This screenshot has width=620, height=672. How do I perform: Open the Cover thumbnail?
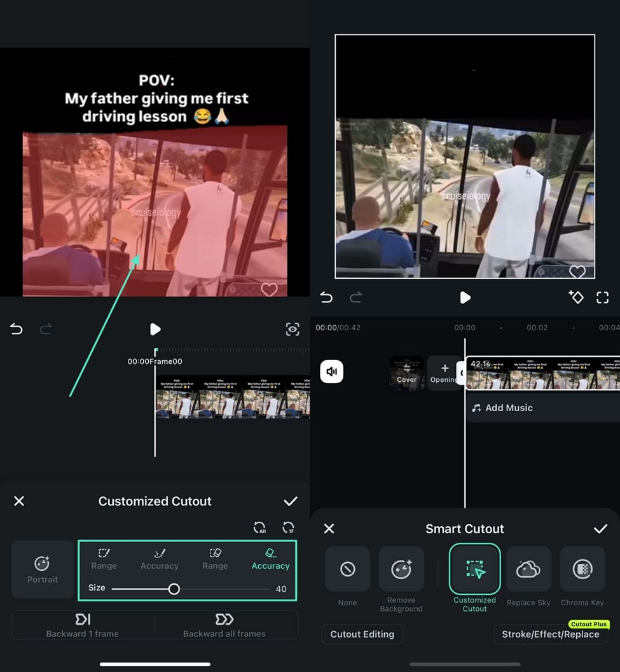407,373
